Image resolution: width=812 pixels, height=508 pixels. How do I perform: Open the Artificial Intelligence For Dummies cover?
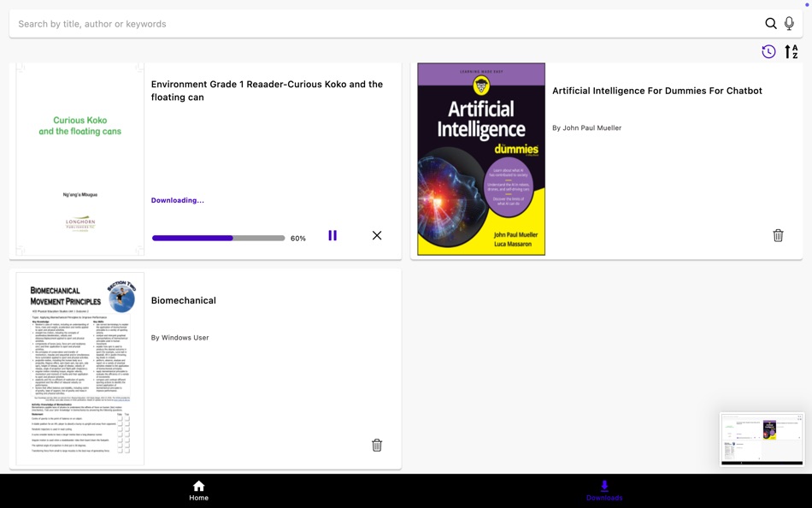(x=480, y=159)
